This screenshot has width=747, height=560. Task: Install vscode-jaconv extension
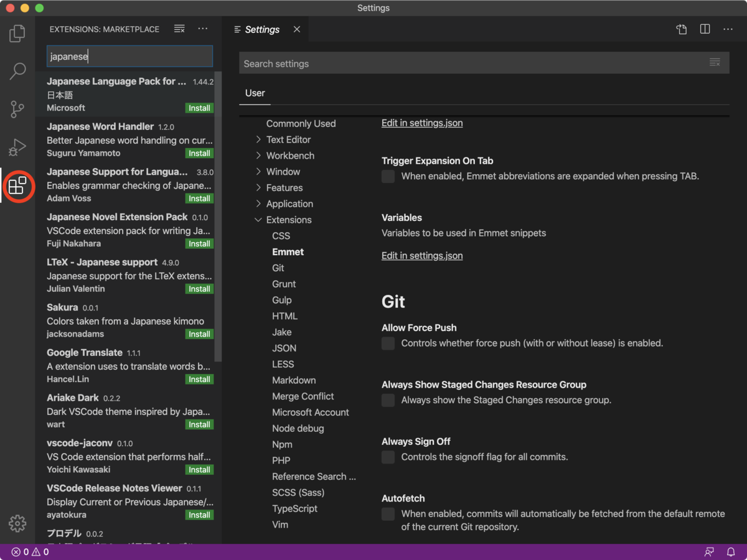[199, 470]
